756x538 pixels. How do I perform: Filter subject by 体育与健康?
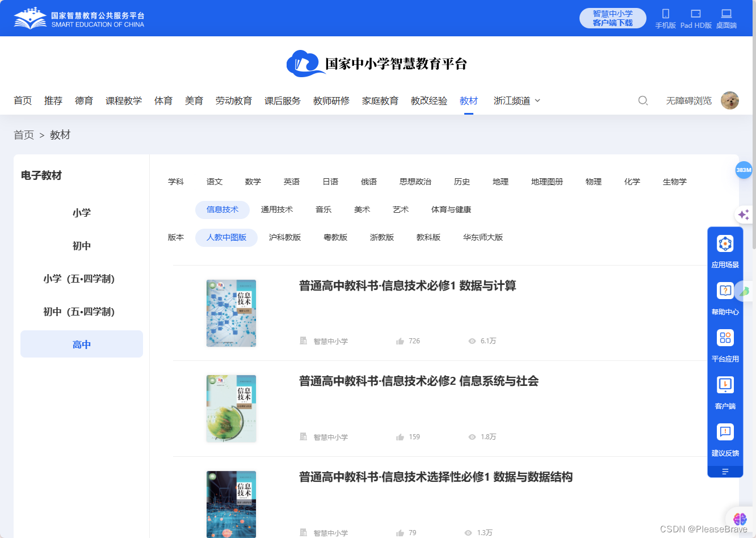point(451,209)
